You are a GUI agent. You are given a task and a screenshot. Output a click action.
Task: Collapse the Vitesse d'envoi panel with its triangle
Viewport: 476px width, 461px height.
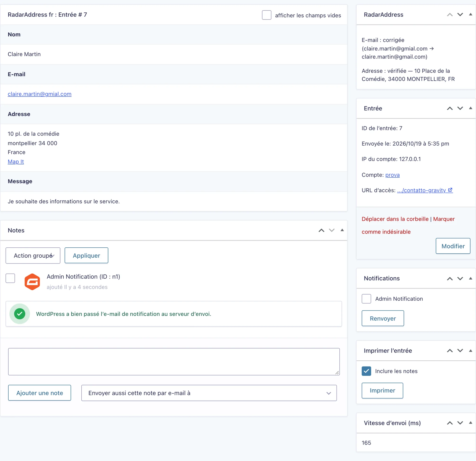[471, 423]
